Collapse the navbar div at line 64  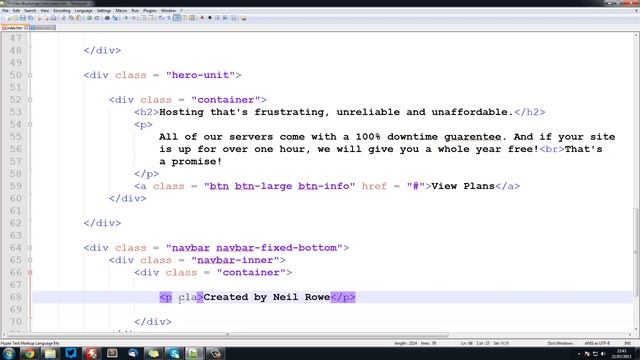(x=30, y=248)
